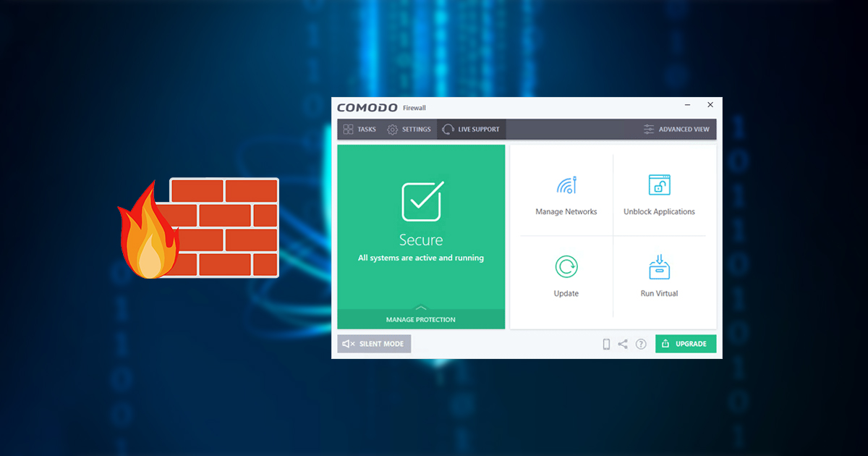Click 'All systems are active and running'
The image size is (868, 456).
pyautogui.click(x=421, y=258)
